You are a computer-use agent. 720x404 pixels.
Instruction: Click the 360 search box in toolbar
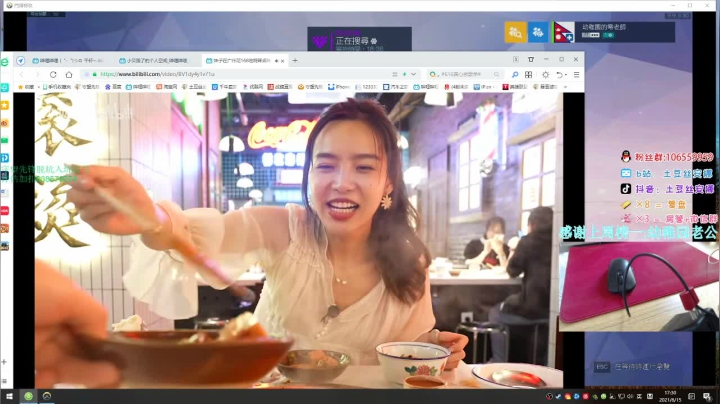[x=464, y=74]
